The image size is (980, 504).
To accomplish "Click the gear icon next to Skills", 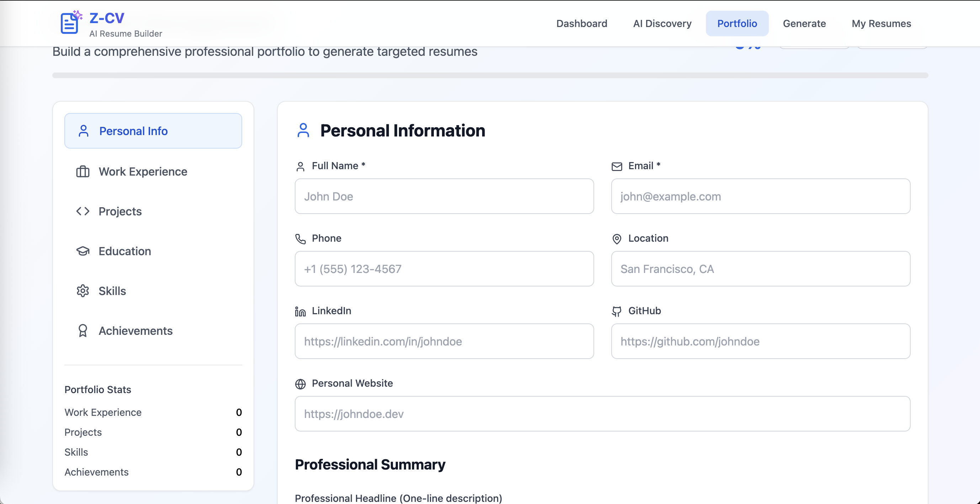I will pos(82,291).
